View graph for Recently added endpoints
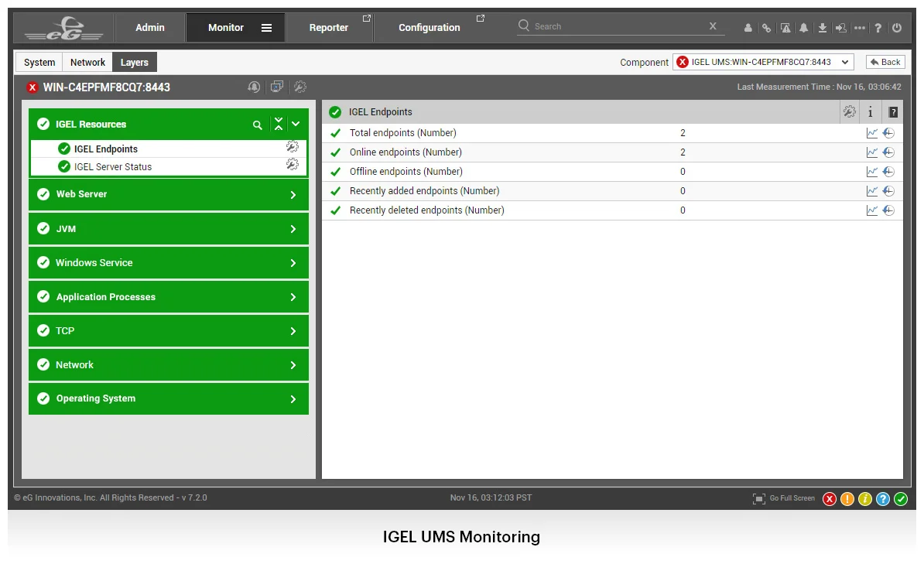 pyautogui.click(x=872, y=192)
